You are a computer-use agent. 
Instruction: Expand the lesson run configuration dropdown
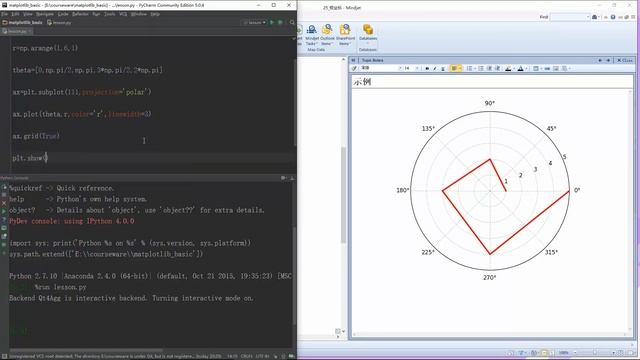[255, 22]
